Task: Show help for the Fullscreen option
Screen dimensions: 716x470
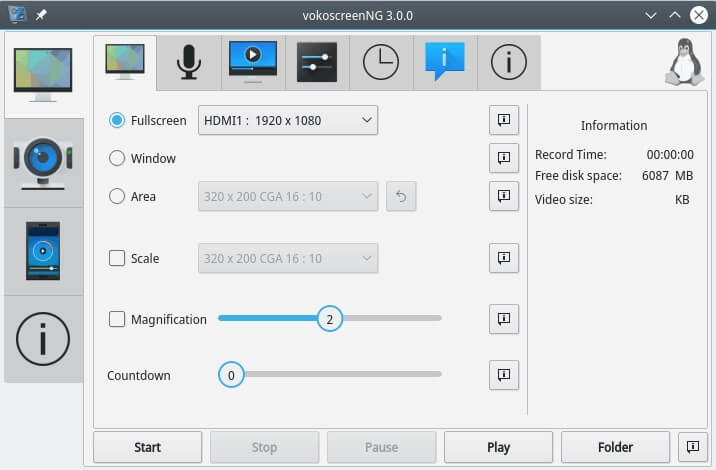Action: click(504, 120)
